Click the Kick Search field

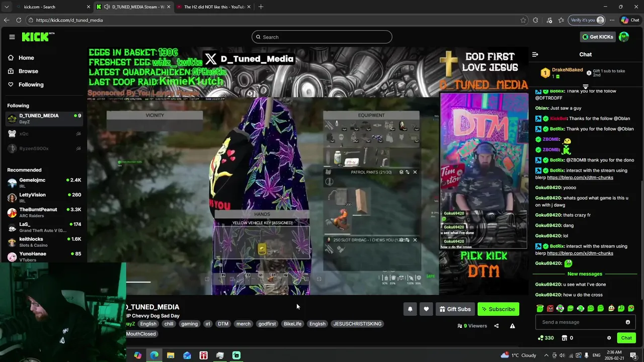point(322,37)
